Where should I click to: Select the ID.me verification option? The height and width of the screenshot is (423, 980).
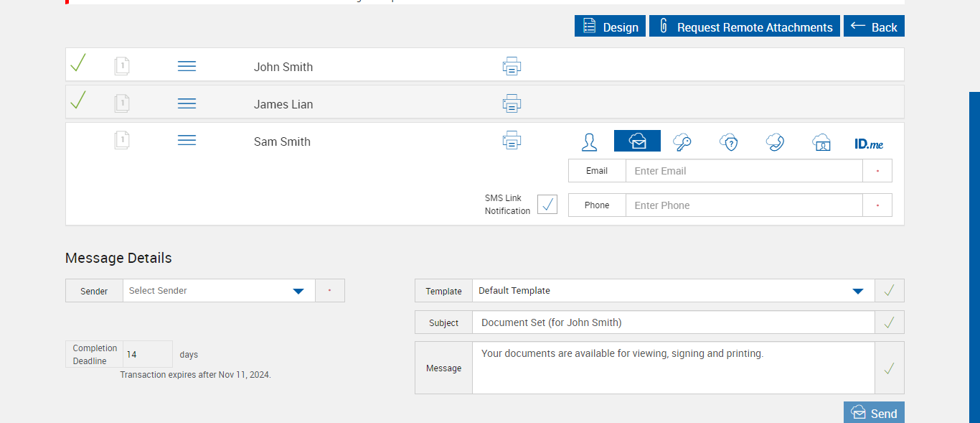[869, 144]
